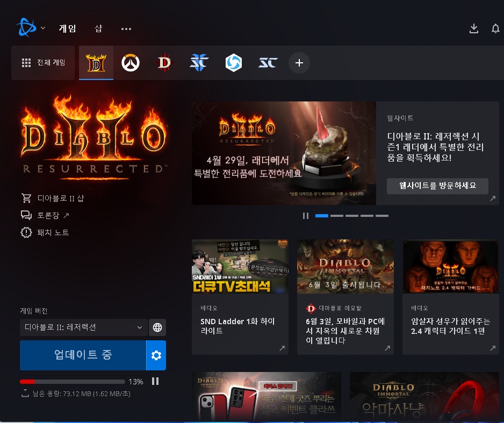Viewport: 504px width, 423px height.
Task: Pause the update download
Action: tap(155, 381)
